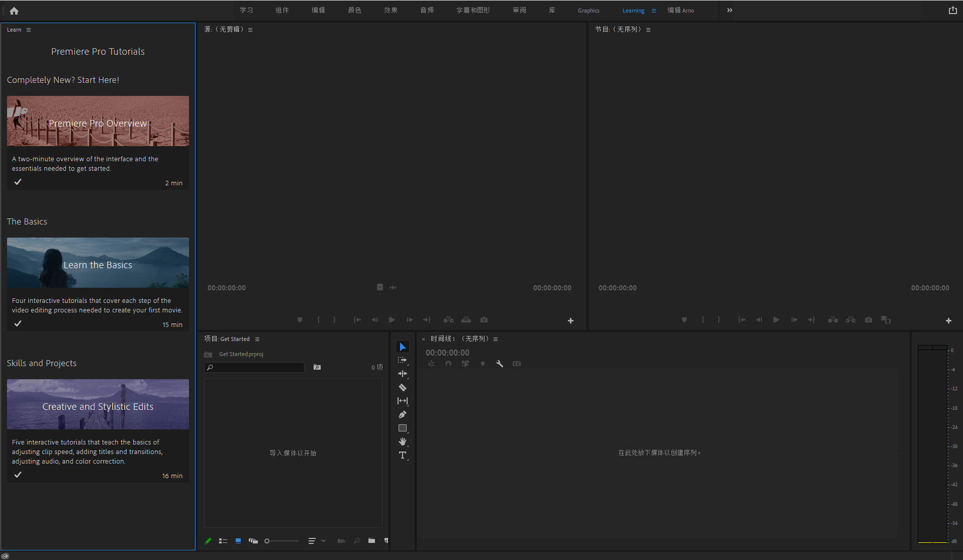Switch to the 颜色 workspace tab

354,10
